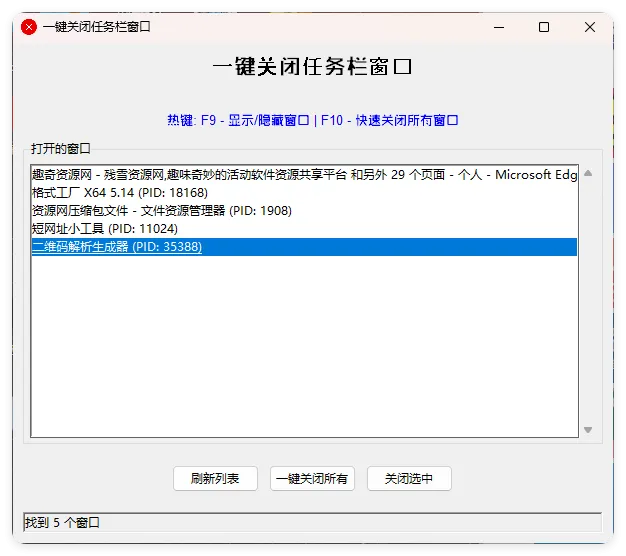Click the highlighted 二维码解析生成器 entry

[117, 247]
